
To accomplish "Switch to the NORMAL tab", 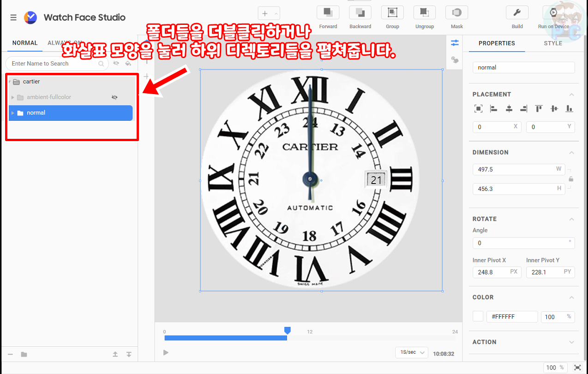I will click(x=25, y=43).
